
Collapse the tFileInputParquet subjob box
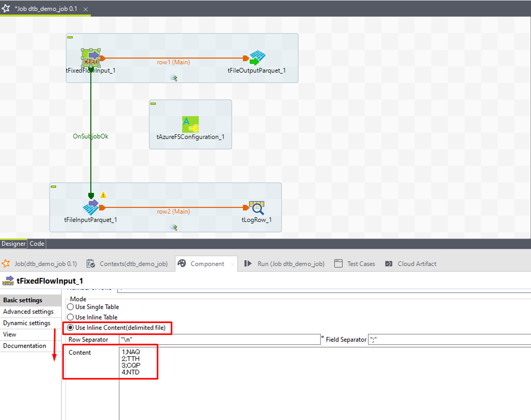tap(53, 187)
